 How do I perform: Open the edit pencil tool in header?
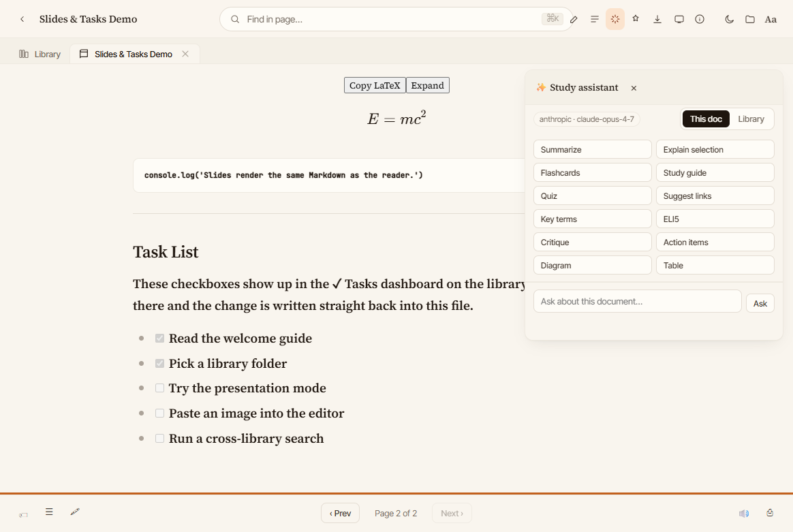coord(574,19)
